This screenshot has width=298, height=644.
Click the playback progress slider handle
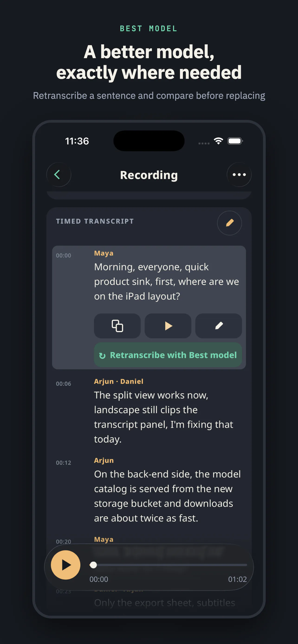93,565
